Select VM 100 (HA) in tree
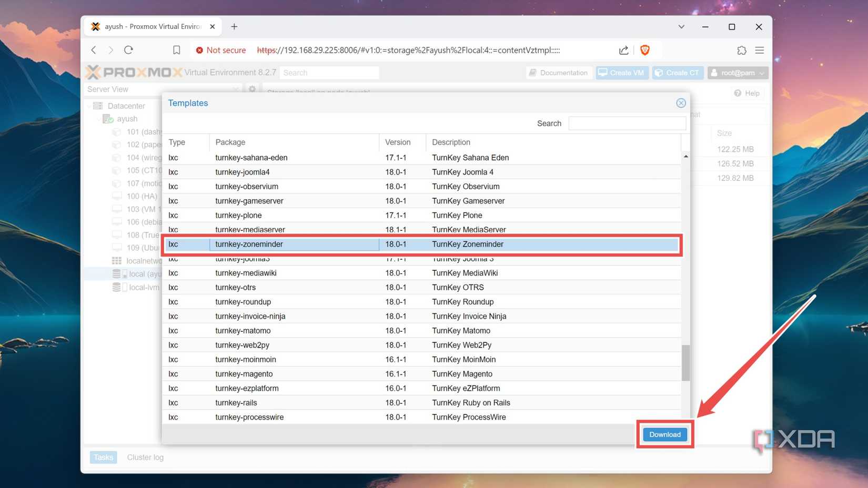The height and width of the screenshot is (488, 868). [135, 196]
